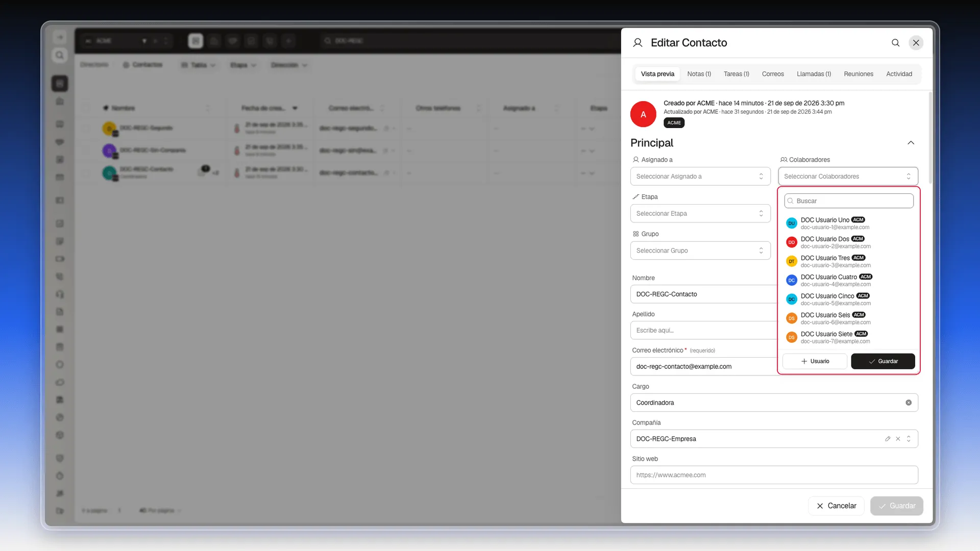Click the Correo electrónico field
The height and width of the screenshot is (551, 980).
tap(703, 367)
